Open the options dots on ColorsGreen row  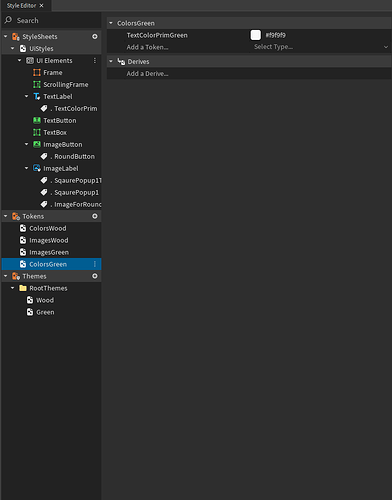click(95, 264)
